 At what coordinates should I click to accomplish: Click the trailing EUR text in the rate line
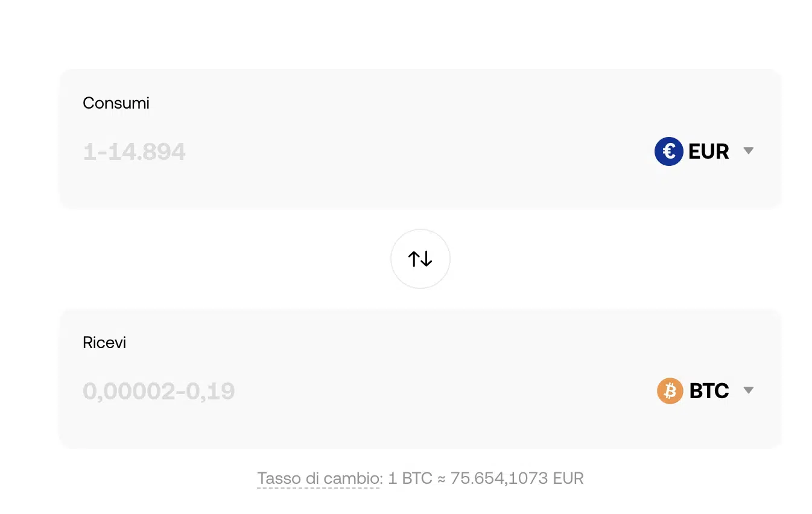[x=568, y=479]
